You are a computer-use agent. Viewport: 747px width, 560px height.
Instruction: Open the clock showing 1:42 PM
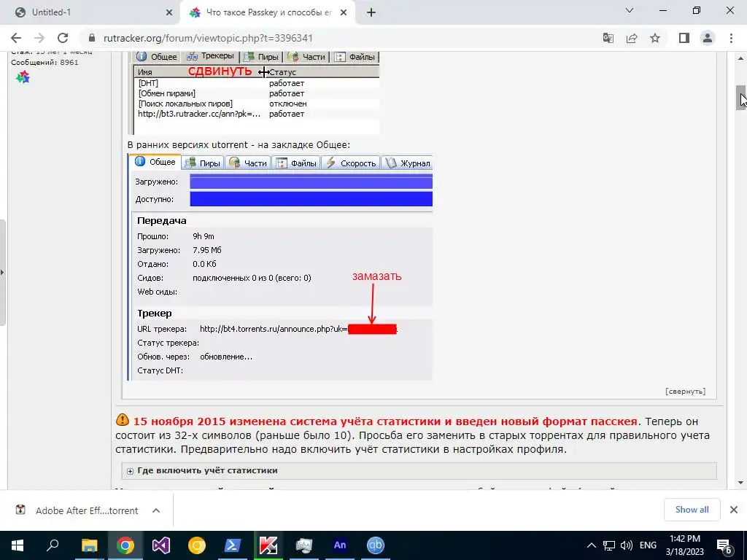point(684,545)
